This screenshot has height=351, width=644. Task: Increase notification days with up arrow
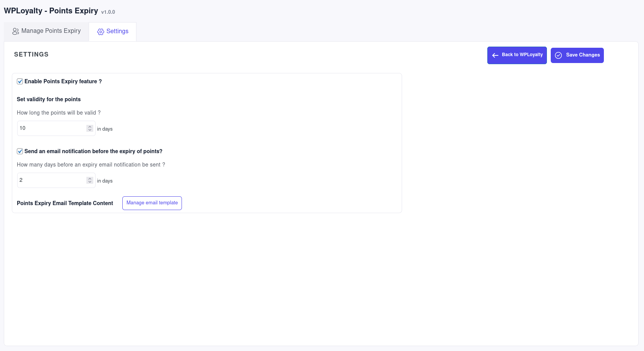point(90,179)
